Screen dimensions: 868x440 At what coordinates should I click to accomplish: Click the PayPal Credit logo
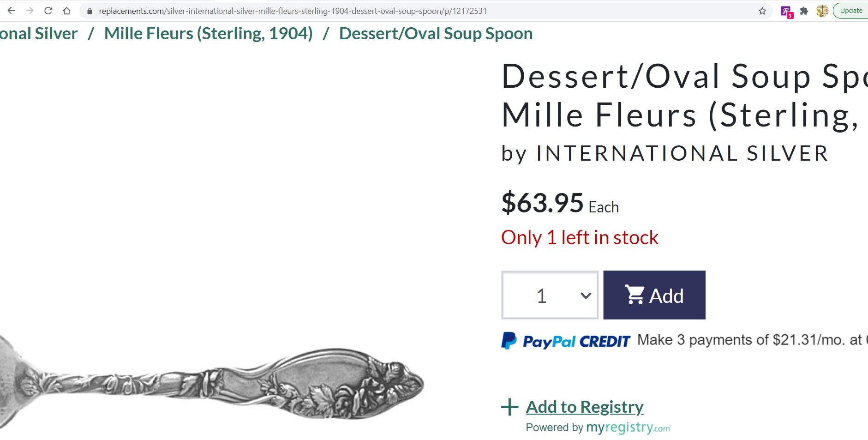566,341
